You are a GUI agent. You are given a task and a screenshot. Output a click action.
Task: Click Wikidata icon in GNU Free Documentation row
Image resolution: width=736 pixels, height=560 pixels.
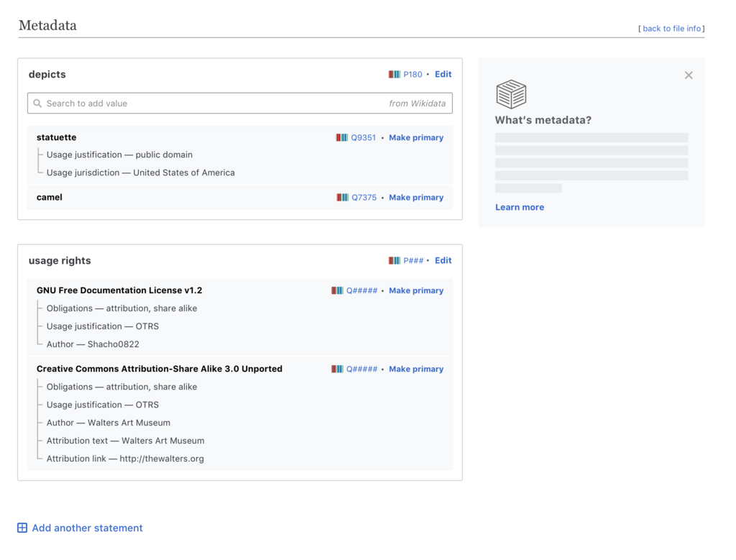pyautogui.click(x=337, y=290)
